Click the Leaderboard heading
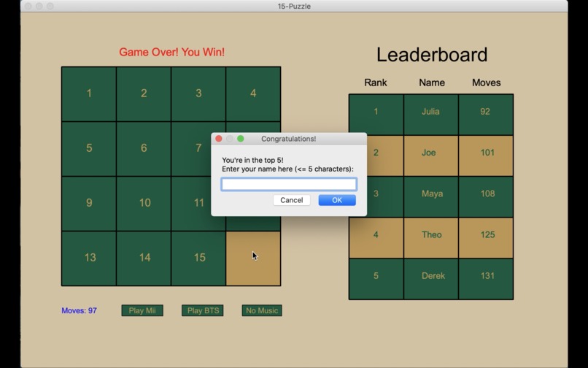The image size is (588, 368). [432, 55]
